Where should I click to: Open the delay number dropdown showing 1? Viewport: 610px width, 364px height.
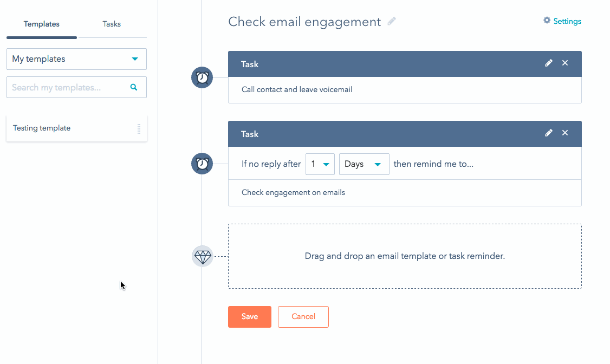(x=320, y=164)
